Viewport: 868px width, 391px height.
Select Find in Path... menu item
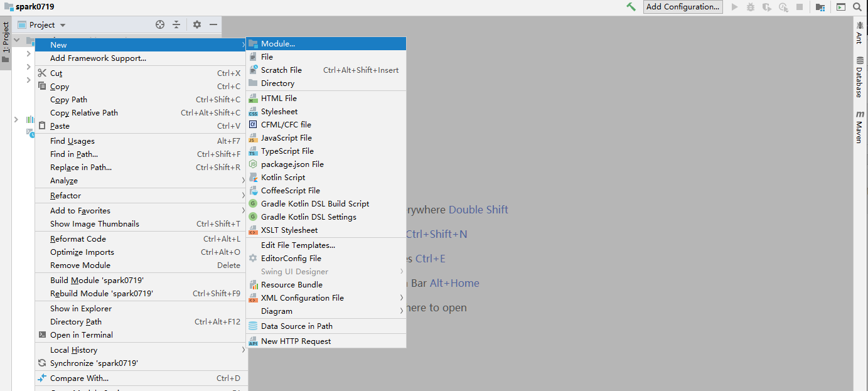(x=141, y=154)
